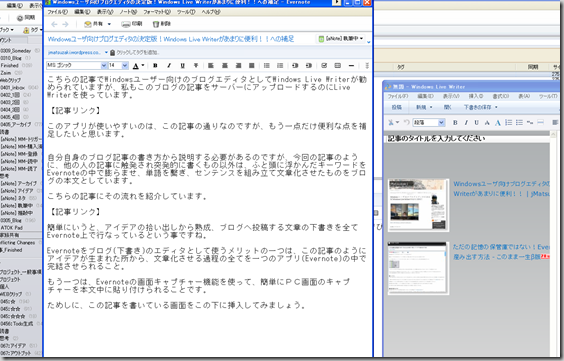Toggle Italic in the Evernote note editor
This screenshot has width=564, height=361.
point(169,65)
